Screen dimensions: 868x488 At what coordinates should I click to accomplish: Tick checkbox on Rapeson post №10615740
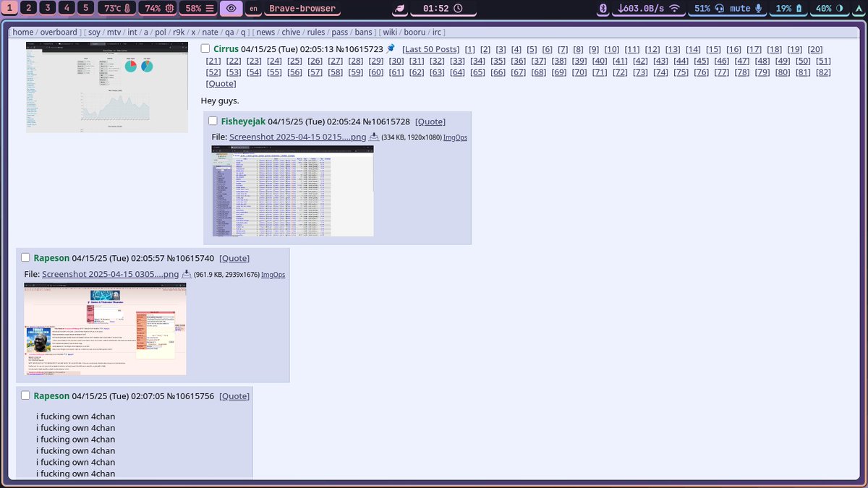25,257
